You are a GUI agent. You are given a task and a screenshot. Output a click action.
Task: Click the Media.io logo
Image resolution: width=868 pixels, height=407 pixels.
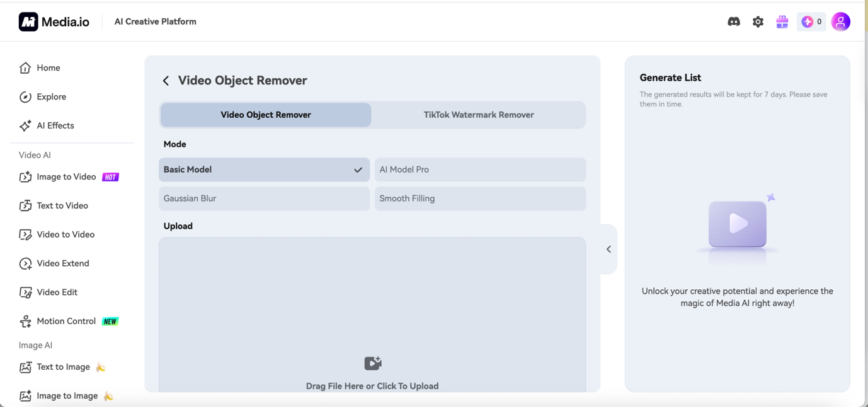[x=54, y=21]
